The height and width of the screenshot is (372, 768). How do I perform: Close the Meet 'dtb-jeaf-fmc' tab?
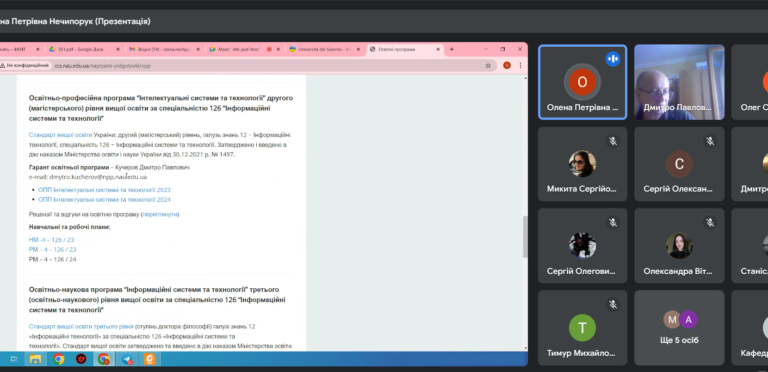click(278, 49)
